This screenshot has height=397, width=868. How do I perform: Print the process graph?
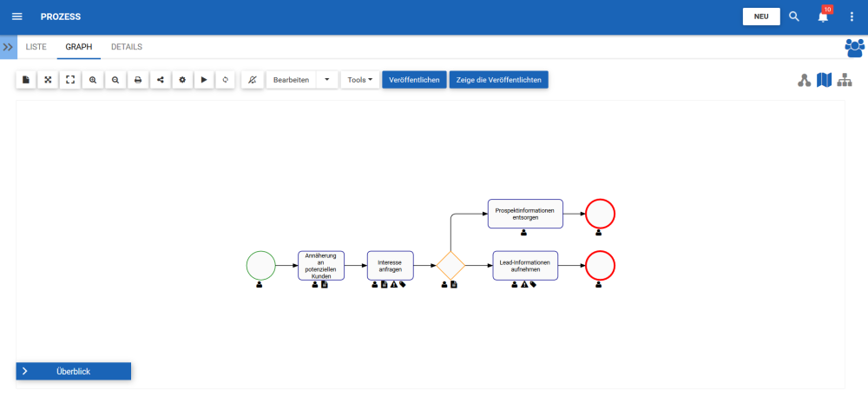138,80
